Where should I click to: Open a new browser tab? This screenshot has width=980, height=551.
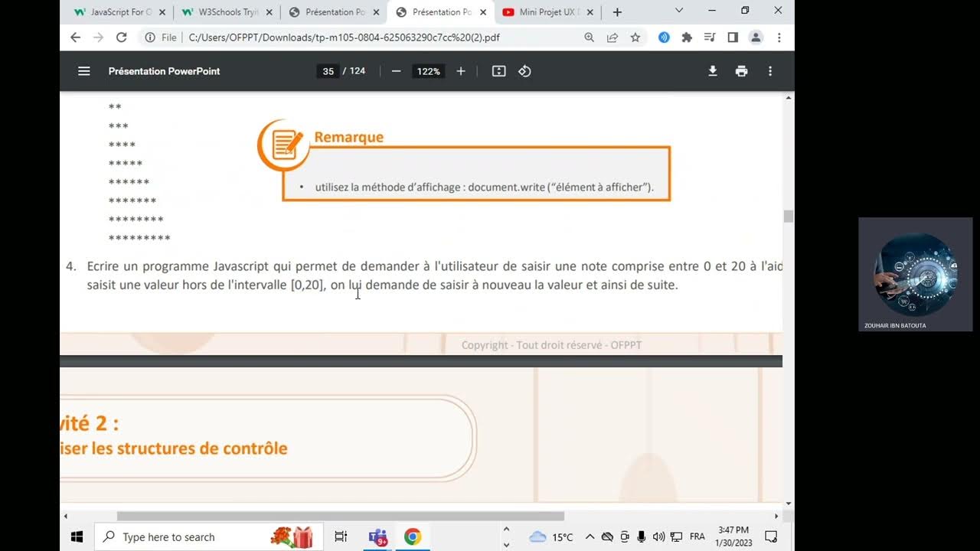click(x=617, y=12)
